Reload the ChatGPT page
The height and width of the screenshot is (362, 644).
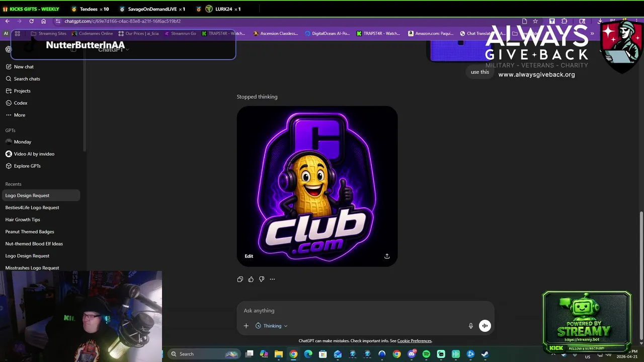[31, 21]
